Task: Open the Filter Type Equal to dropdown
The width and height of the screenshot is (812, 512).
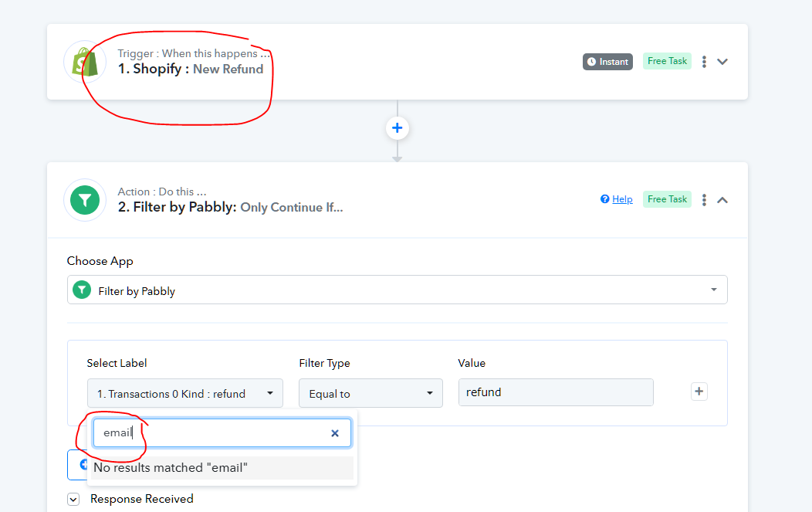Action: [x=370, y=393]
